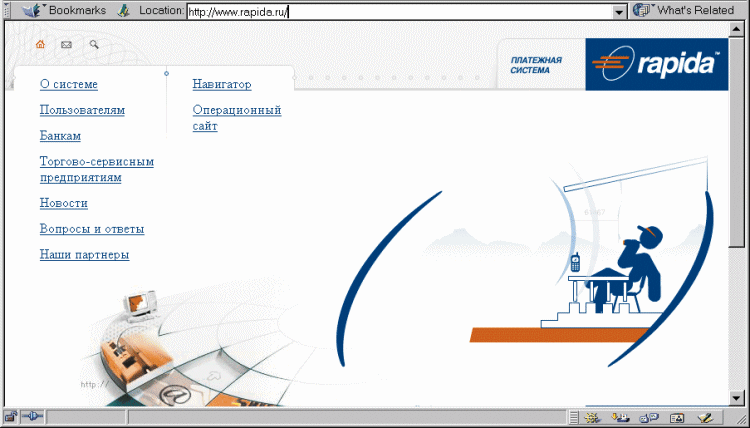
Task: Click the magnifier search icon on page
Action: point(94,44)
